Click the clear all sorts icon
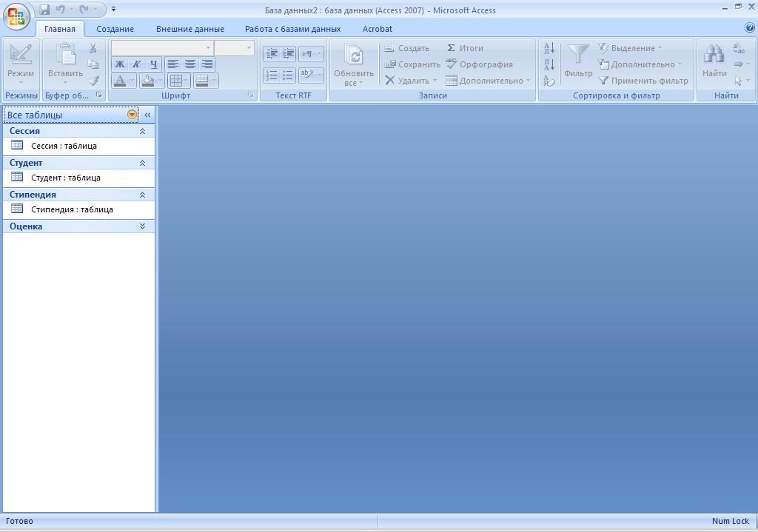Screen dimensions: 758x532 [x=549, y=81]
